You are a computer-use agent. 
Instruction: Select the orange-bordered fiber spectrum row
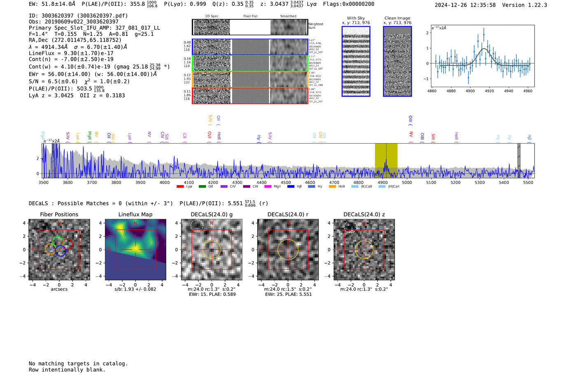(x=250, y=79)
